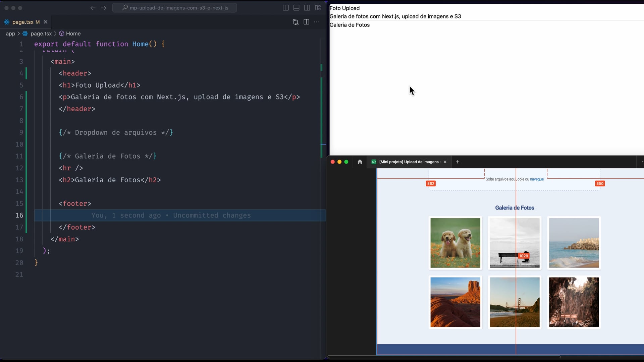Open editor more actions menu

[x=317, y=22]
